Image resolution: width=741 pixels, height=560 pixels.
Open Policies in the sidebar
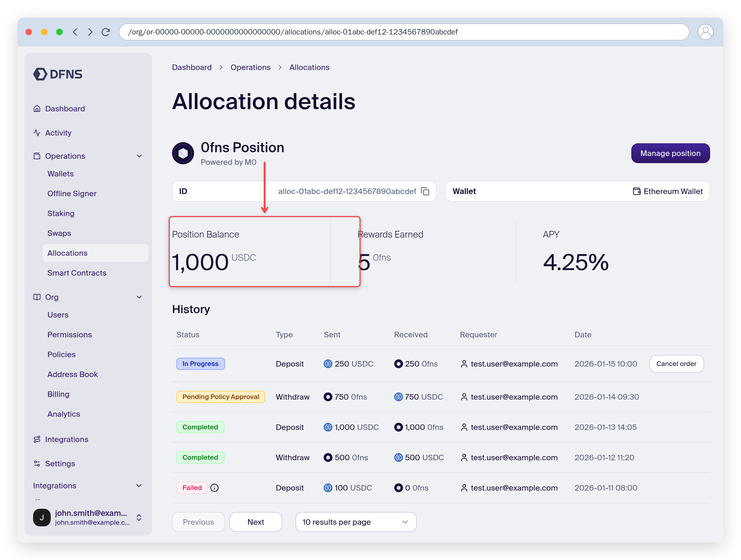[x=61, y=354]
